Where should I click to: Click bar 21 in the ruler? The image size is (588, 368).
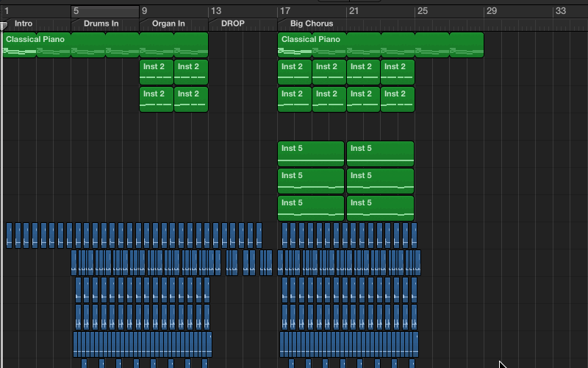coord(354,11)
